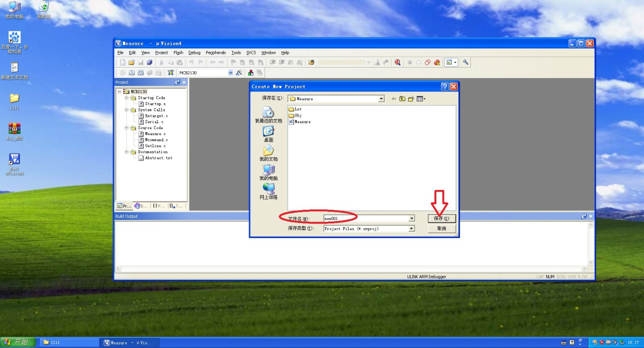Click the up one level folder icon
The height and width of the screenshot is (348, 644).
tap(402, 99)
